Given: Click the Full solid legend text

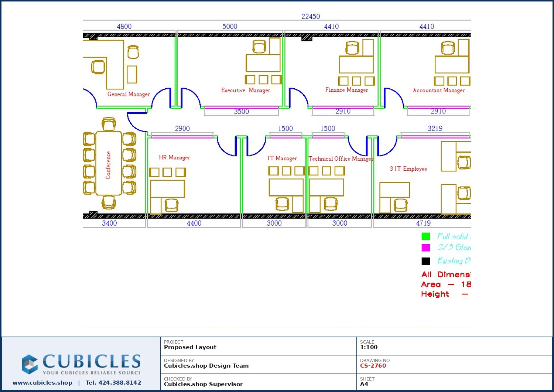Looking at the screenshot, I should click(x=454, y=236).
